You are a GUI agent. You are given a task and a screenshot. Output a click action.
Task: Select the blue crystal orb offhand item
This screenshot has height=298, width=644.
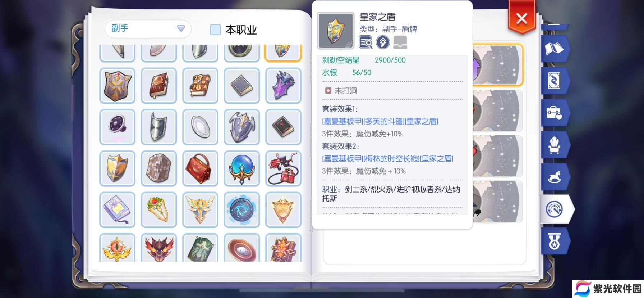pos(241,168)
